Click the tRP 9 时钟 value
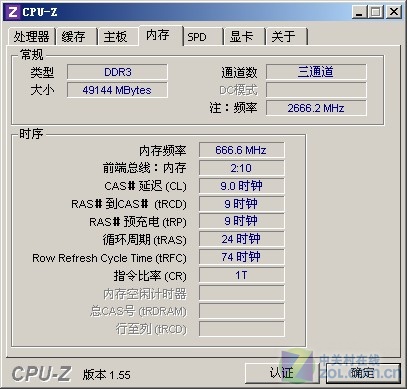Viewport: 407px width, 389px height. 241,221
